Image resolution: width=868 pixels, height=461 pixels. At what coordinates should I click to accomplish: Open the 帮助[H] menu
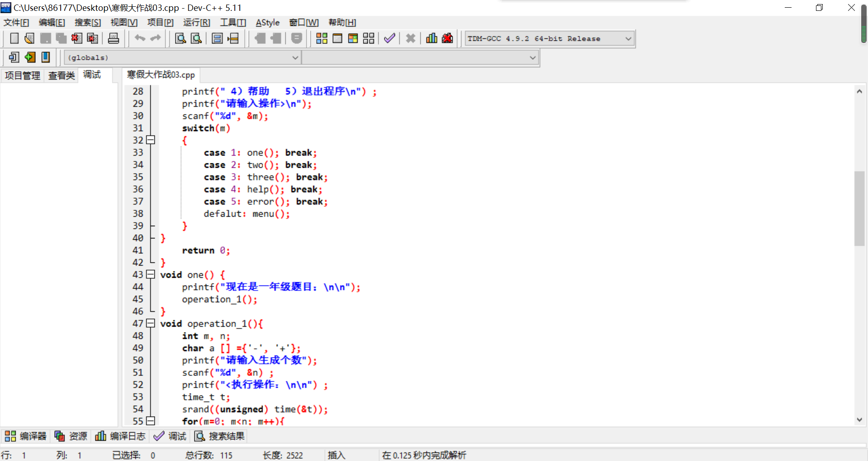click(x=342, y=23)
